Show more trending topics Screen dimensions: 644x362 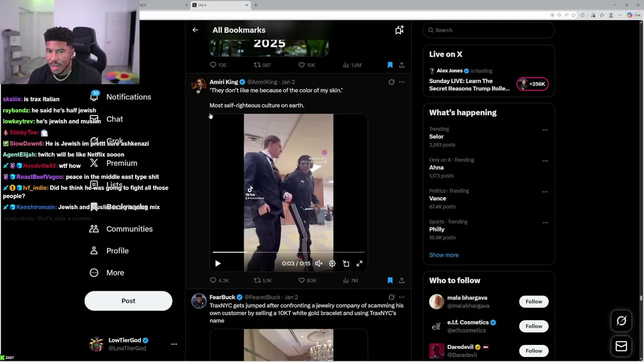click(x=444, y=255)
